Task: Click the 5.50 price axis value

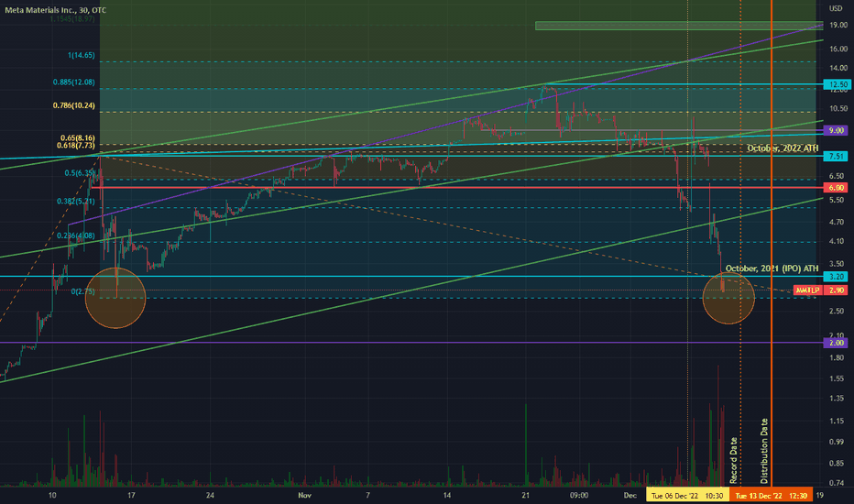Action: coord(836,200)
